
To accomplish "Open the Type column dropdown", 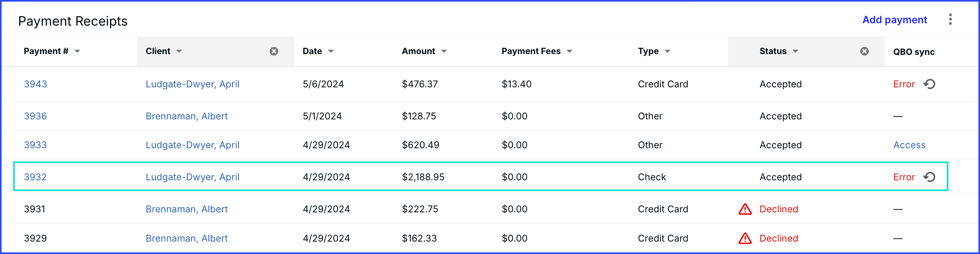I will click(x=668, y=51).
